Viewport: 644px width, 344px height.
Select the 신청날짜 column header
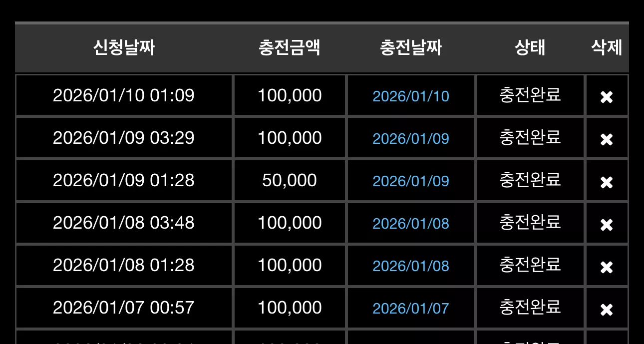coord(124,48)
